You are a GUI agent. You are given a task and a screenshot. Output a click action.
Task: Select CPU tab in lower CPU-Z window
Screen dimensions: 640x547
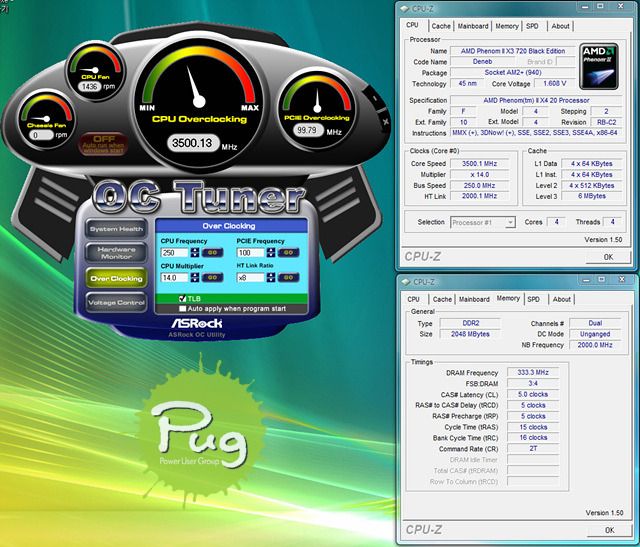coord(413,299)
